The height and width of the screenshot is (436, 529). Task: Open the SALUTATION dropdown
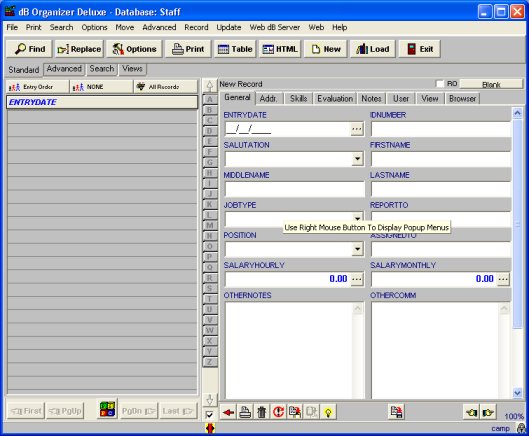point(357,159)
